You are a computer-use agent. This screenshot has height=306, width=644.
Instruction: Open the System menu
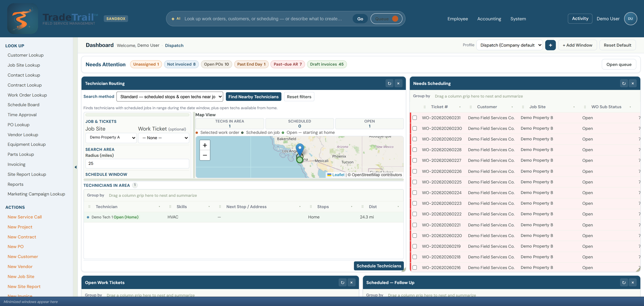518,19
